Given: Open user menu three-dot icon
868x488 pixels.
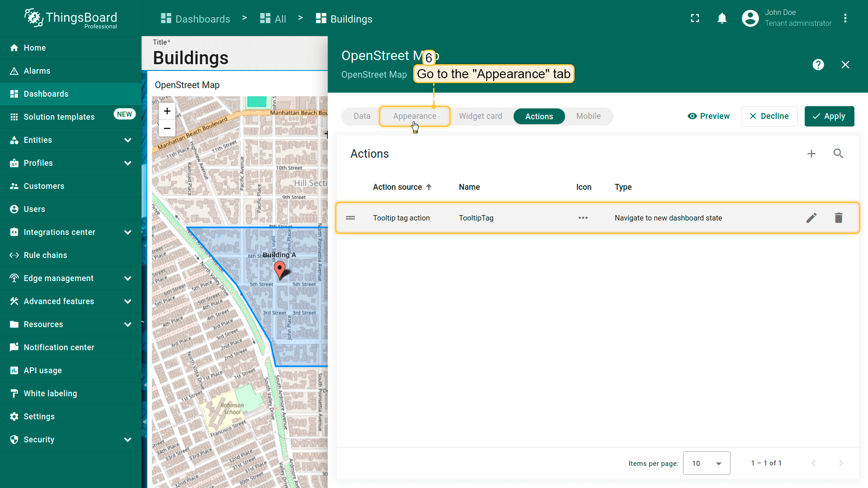Looking at the screenshot, I should 845,19.
